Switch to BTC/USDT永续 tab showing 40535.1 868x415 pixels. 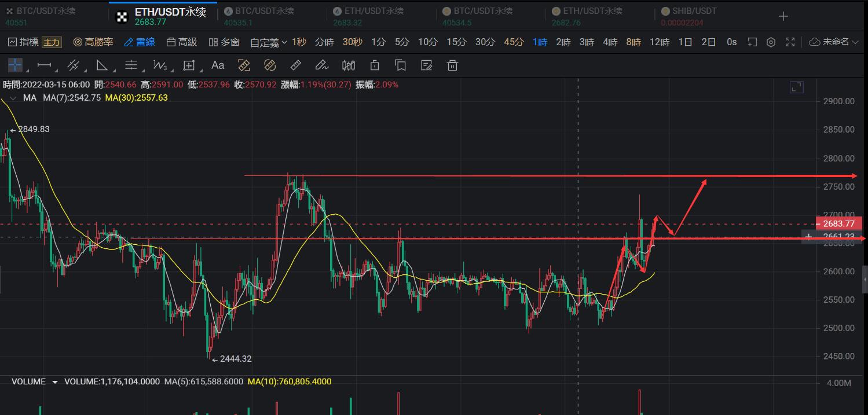click(x=272, y=16)
